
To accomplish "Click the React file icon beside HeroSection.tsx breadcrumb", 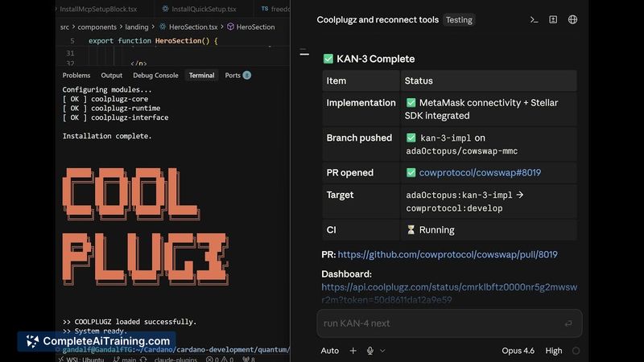I will click(163, 27).
